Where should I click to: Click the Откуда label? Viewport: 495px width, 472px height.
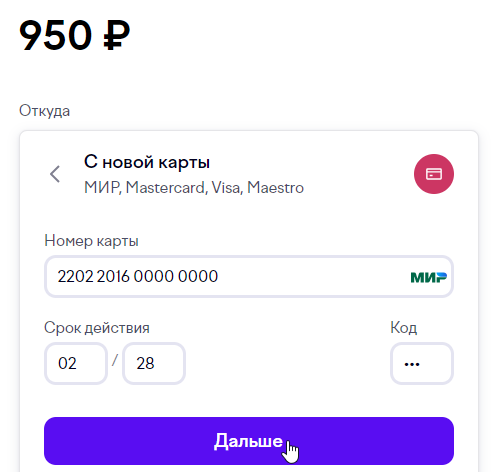coord(44,111)
